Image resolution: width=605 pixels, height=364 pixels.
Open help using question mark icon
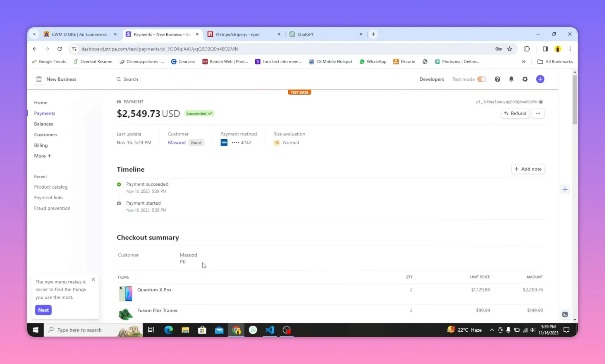click(x=497, y=79)
